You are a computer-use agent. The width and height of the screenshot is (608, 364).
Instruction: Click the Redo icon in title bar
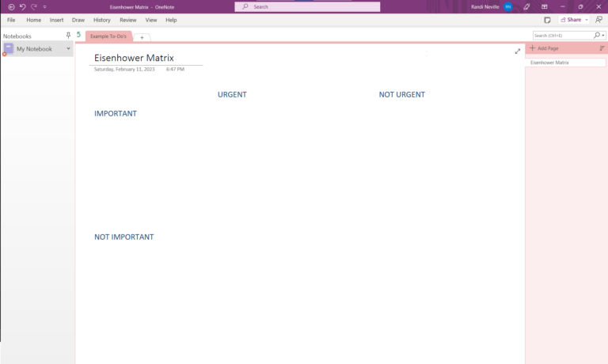coord(33,6)
